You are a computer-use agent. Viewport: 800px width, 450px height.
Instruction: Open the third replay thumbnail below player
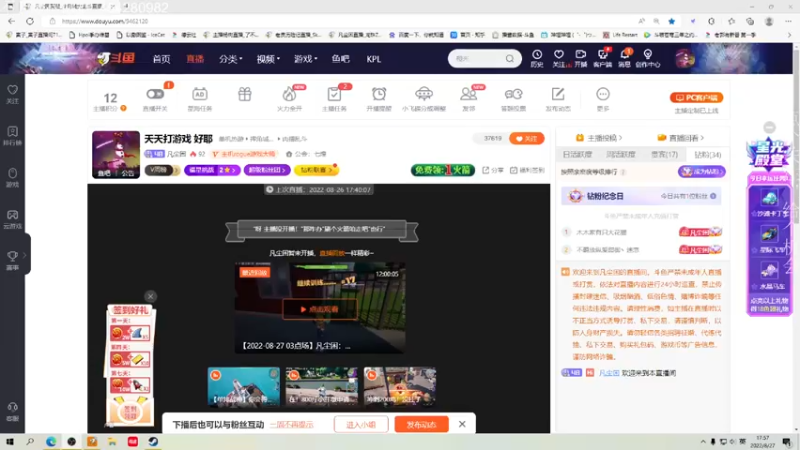[399, 386]
